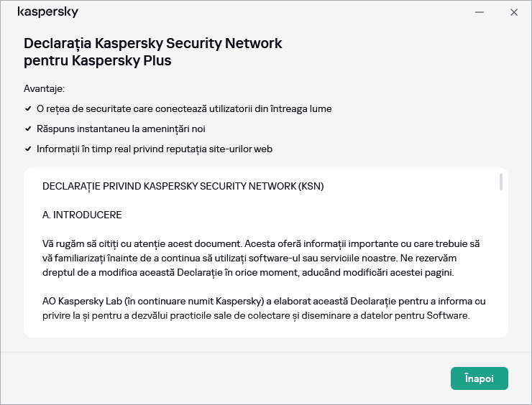Click the "DECLARAȚIE PRIVIND KASPERSKY SECURITY NETWORK" heading
This screenshot has height=405, width=532.
tap(183, 187)
